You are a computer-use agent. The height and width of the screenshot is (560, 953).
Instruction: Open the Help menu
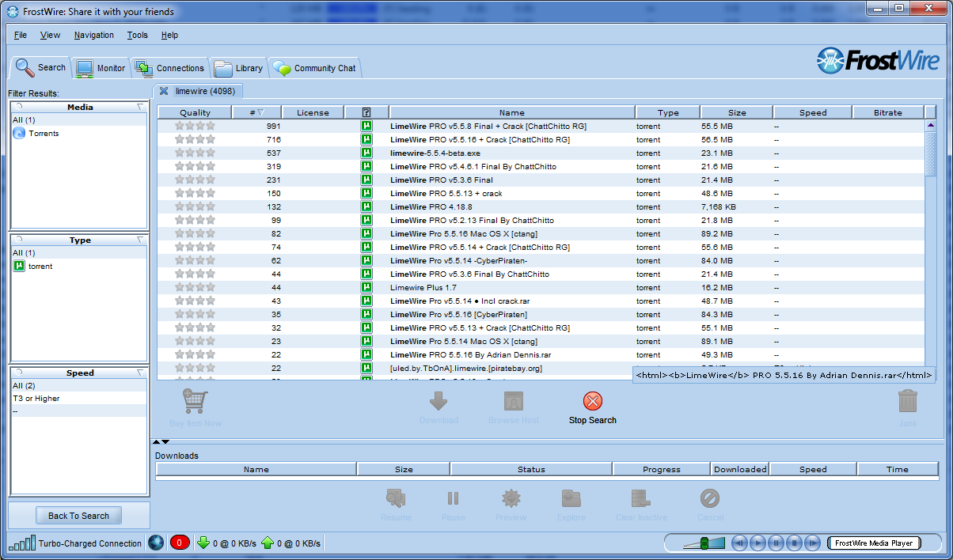(x=169, y=35)
